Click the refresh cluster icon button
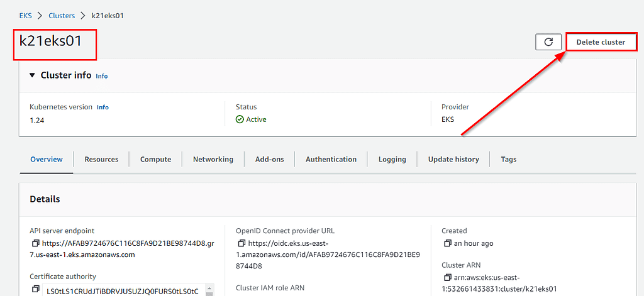 pyautogui.click(x=548, y=42)
